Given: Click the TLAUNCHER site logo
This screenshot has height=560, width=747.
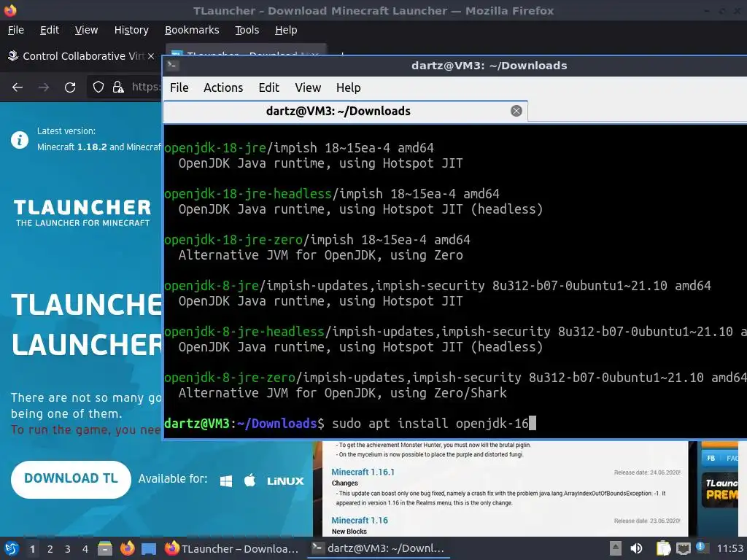Looking at the screenshot, I should point(82,212).
